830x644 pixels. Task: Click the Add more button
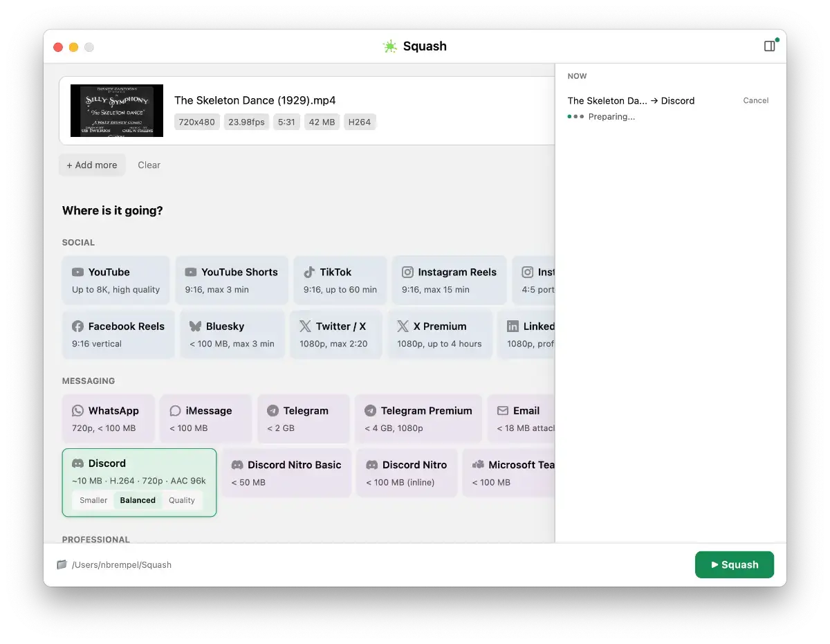tap(92, 165)
